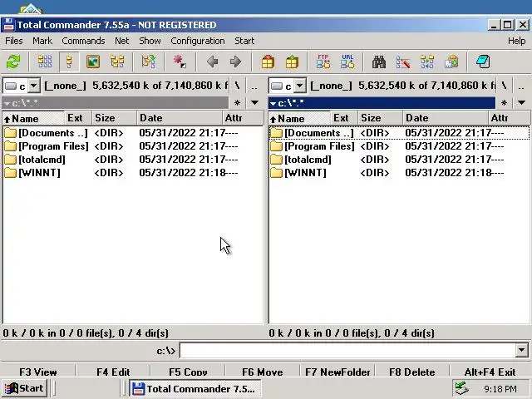Select [WINNT] folder in right panel
The image size is (532, 399).
pyautogui.click(x=399, y=173)
